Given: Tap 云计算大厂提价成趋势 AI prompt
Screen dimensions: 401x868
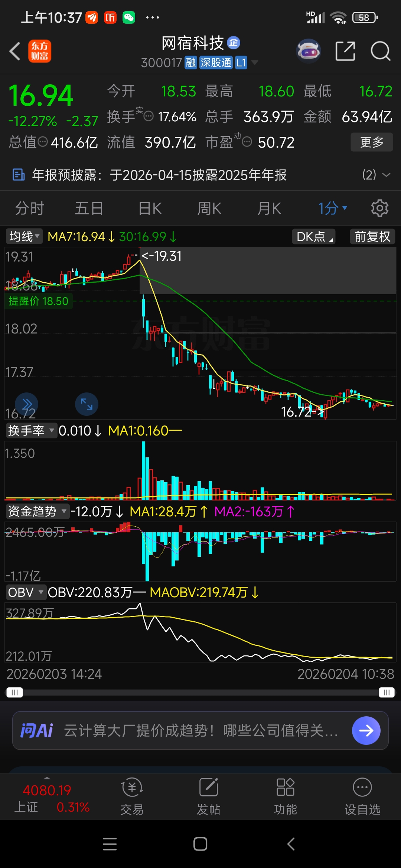Looking at the screenshot, I should click(x=201, y=730).
